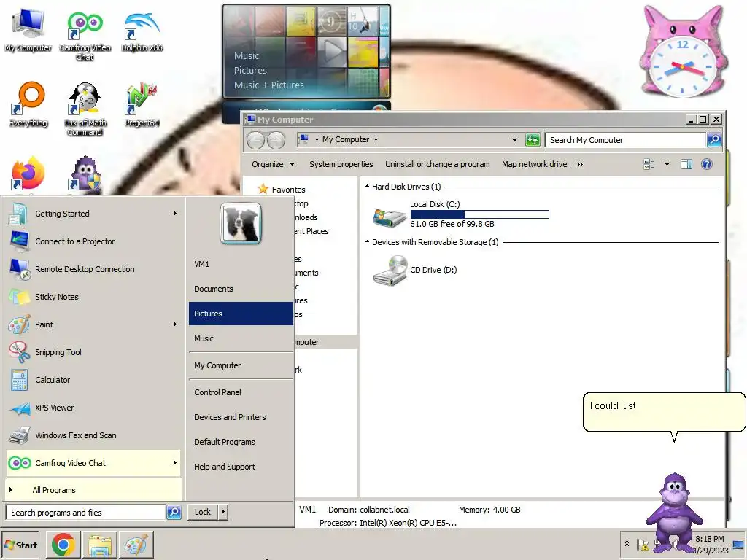Expand the Paint recent files arrow
This screenshot has width=747, height=560.
click(175, 324)
